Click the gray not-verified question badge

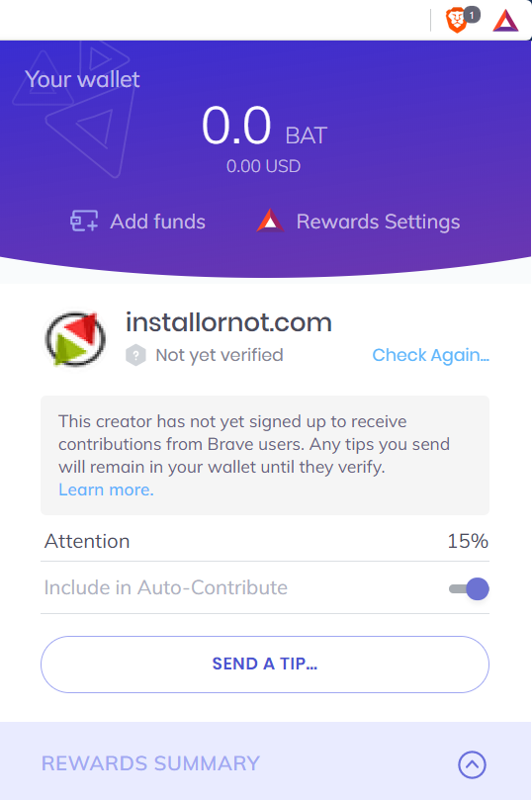135,355
